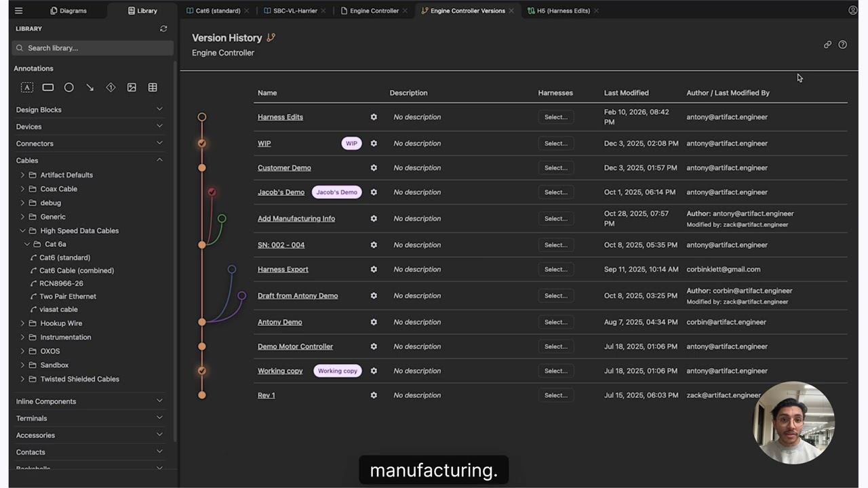
Task: Open settings gear for Antony Demo
Action: click(x=374, y=323)
